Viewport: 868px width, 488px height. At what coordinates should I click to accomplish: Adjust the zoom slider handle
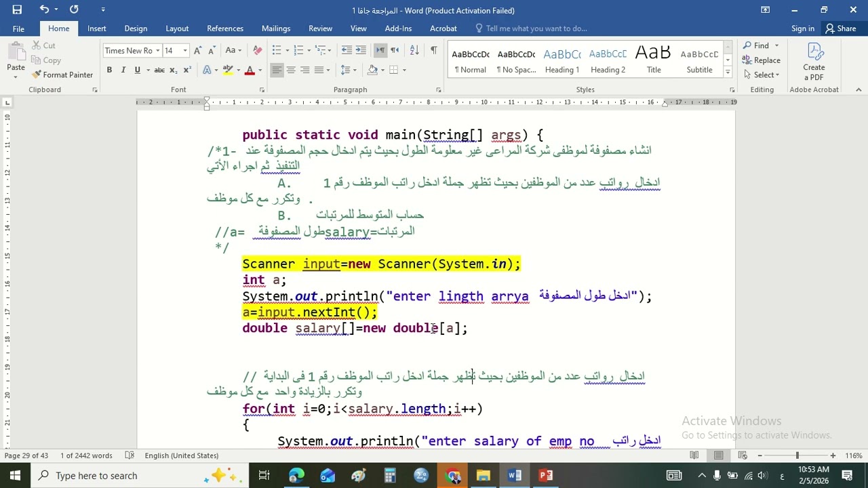point(797,455)
